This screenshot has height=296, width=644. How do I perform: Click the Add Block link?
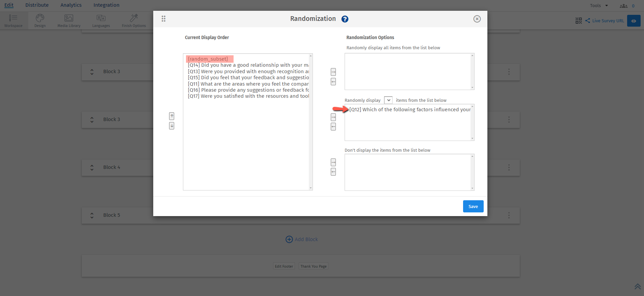306,239
